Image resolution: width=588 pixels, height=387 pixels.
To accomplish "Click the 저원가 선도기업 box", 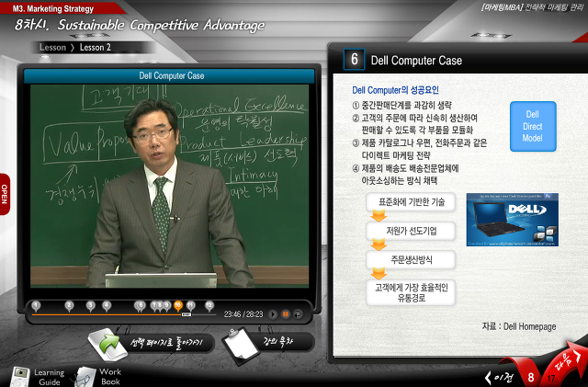I will 411,231.
